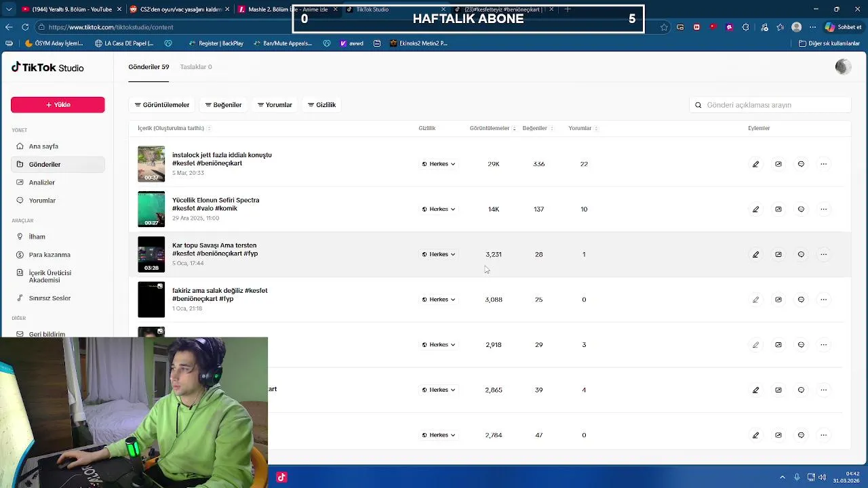Open browser extensions puzzle icon
The width and height of the screenshot is (868, 488).
click(746, 27)
